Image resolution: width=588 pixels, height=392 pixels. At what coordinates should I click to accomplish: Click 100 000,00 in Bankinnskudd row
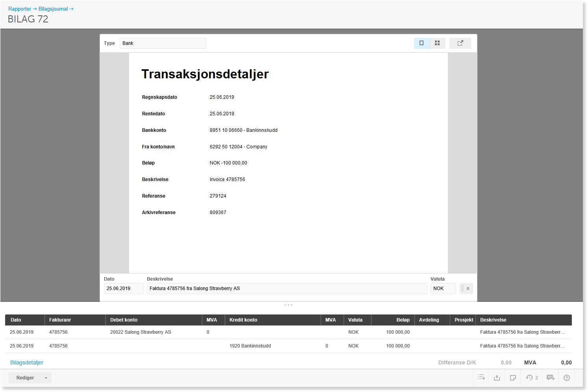click(x=398, y=346)
